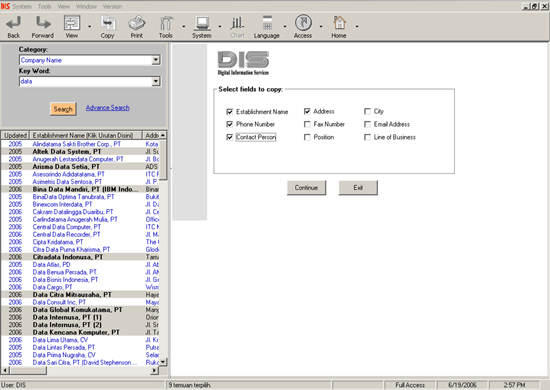Toggle Establishment Name checkbox
Screen dimensions: 550x390
(230, 112)
